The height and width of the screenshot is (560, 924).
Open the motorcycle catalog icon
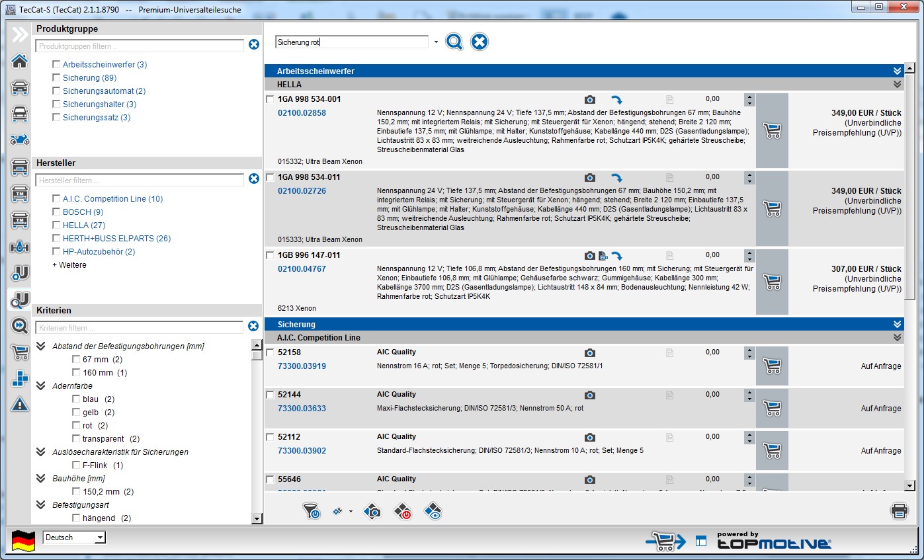click(x=20, y=140)
